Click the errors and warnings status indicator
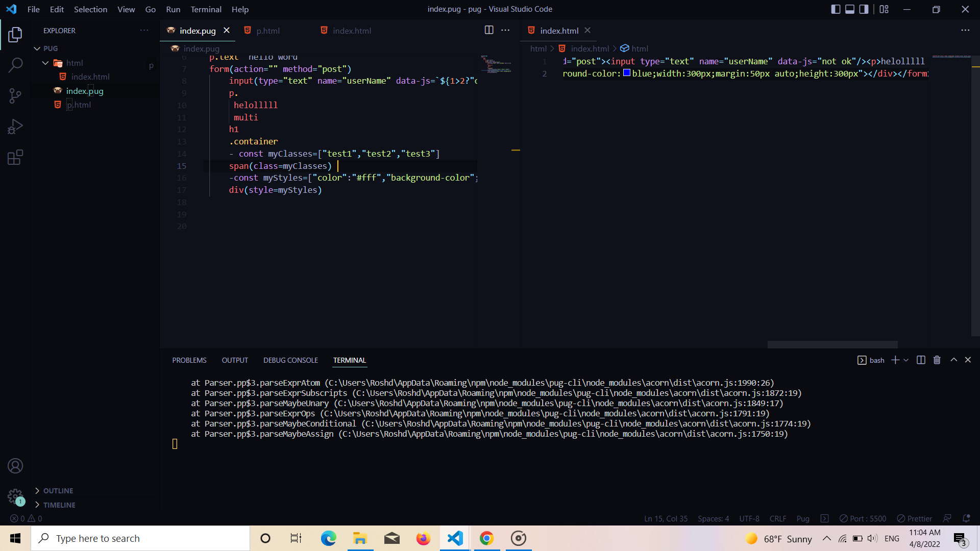This screenshot has height=551, width=980. pyautogui.click(x=26, y=518)
